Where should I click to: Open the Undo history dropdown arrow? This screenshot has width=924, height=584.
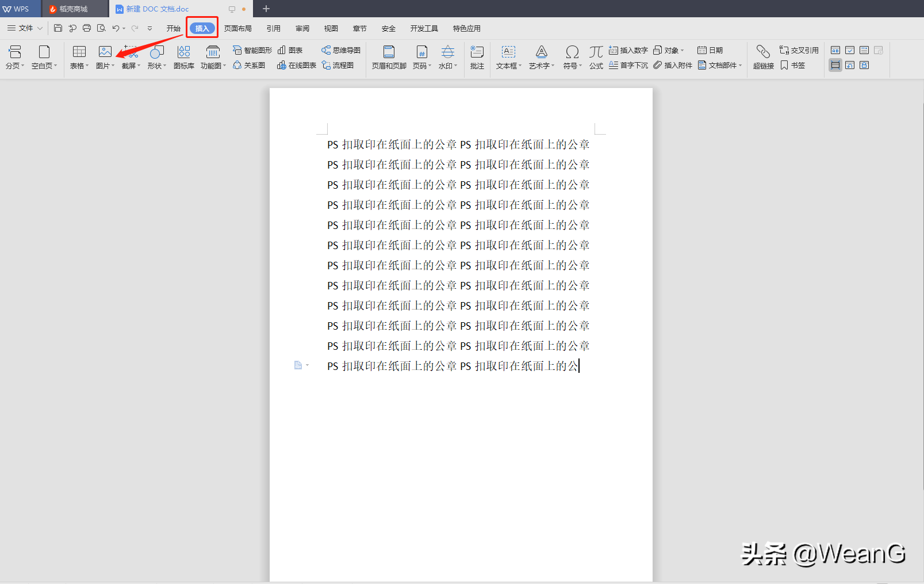[124, 28]
